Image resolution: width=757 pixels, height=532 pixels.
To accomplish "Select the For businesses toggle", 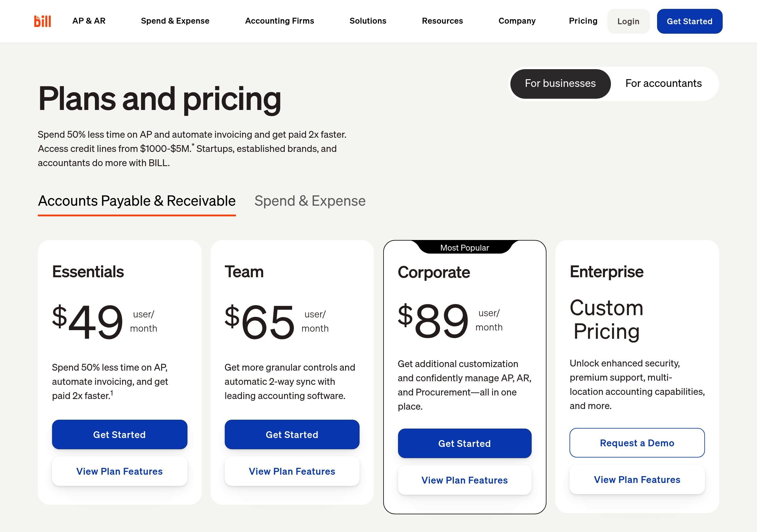I will point(560,83).
